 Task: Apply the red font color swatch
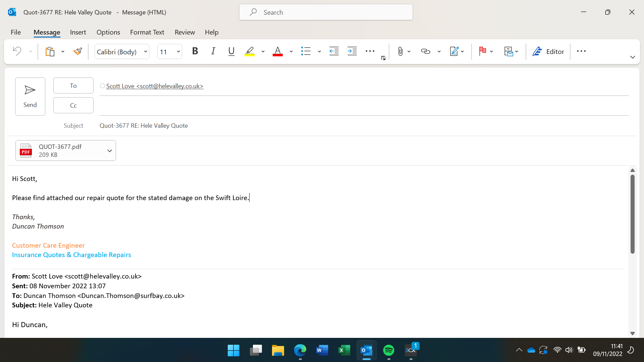(277, 51)
